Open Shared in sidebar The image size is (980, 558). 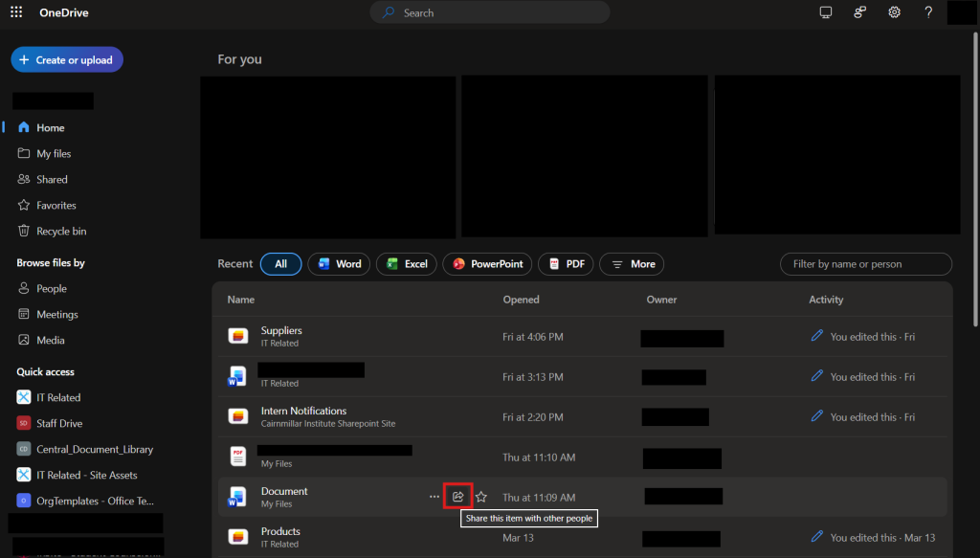pos(52,179)
